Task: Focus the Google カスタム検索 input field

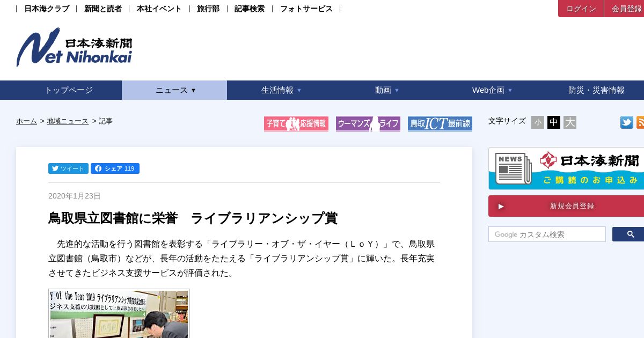Action: 547,234
